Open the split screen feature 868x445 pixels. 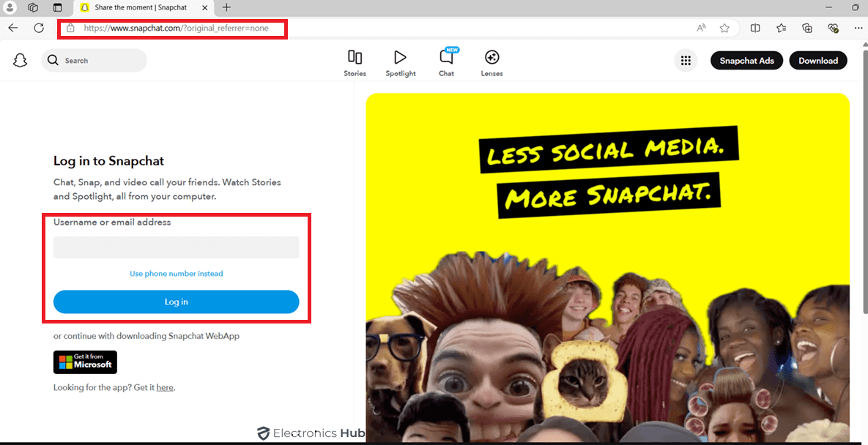(x=755, y=27)
